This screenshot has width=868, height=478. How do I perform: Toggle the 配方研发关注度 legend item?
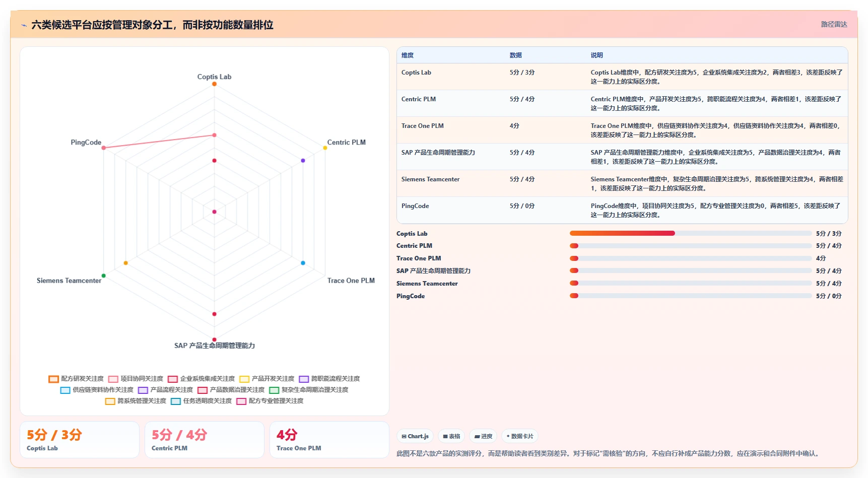click(76, 379)
